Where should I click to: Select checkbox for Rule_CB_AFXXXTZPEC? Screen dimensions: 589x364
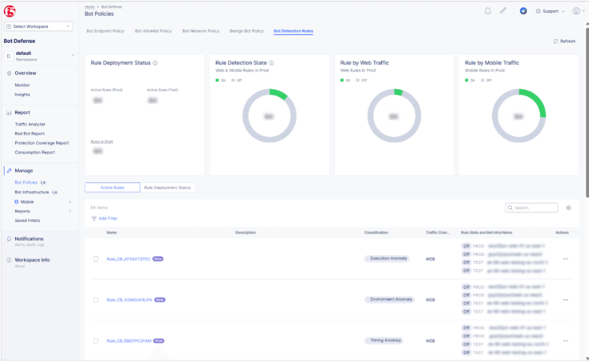[x=96, y=259]
